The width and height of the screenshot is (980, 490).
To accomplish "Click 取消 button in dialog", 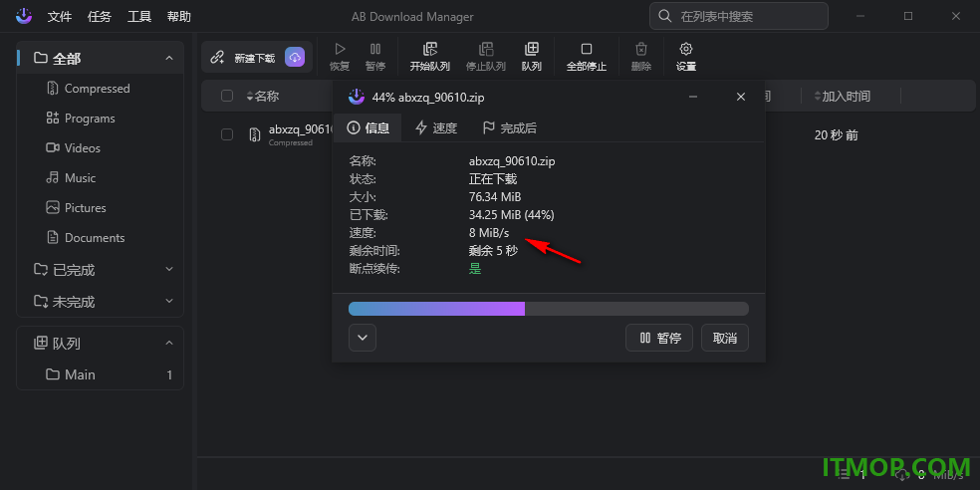I will (725, 339).
